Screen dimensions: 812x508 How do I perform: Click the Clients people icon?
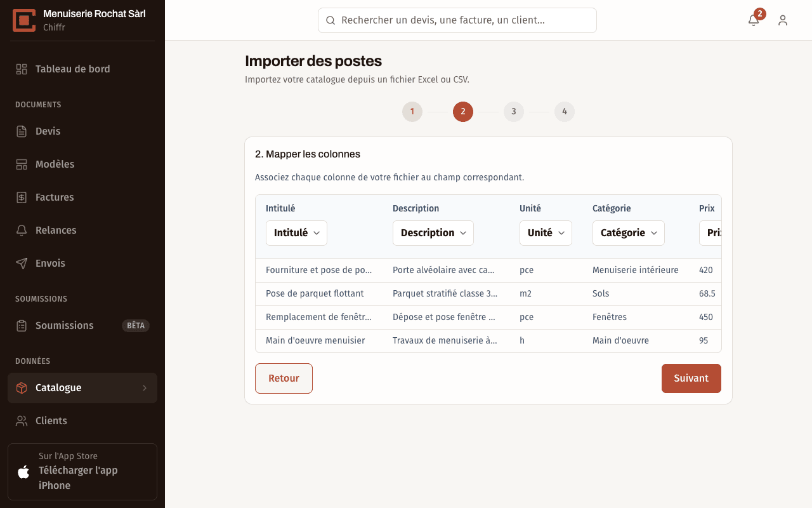click(x=22, y=421)
